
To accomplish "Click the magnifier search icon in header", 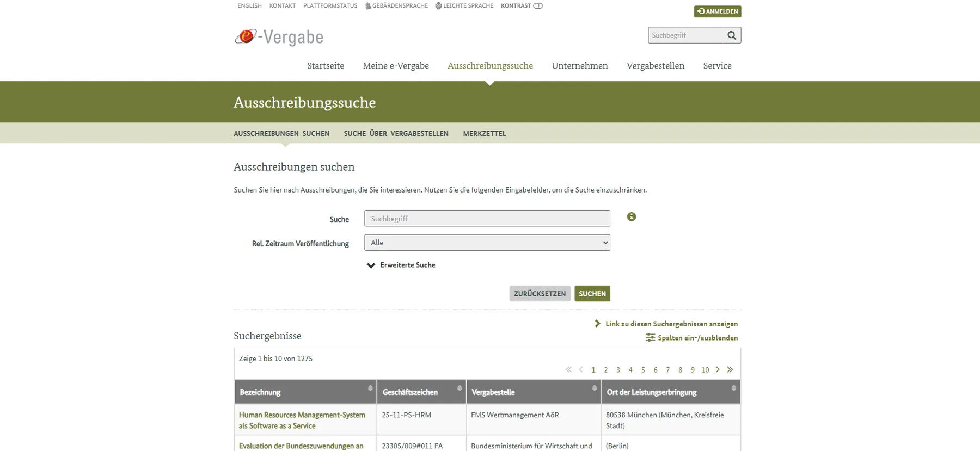I will click(732, 35).
